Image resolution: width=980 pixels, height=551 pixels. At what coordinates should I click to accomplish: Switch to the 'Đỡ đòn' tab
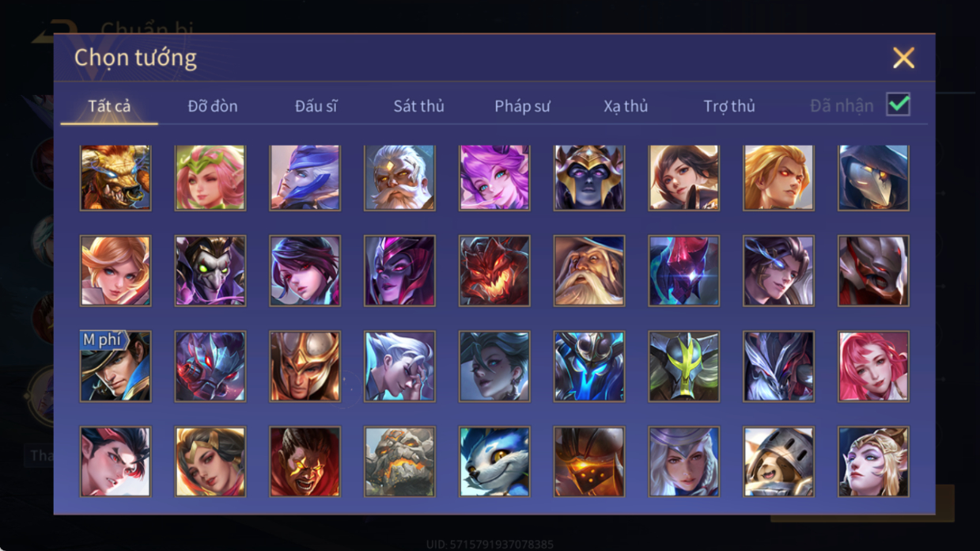[x=213, y=106]
